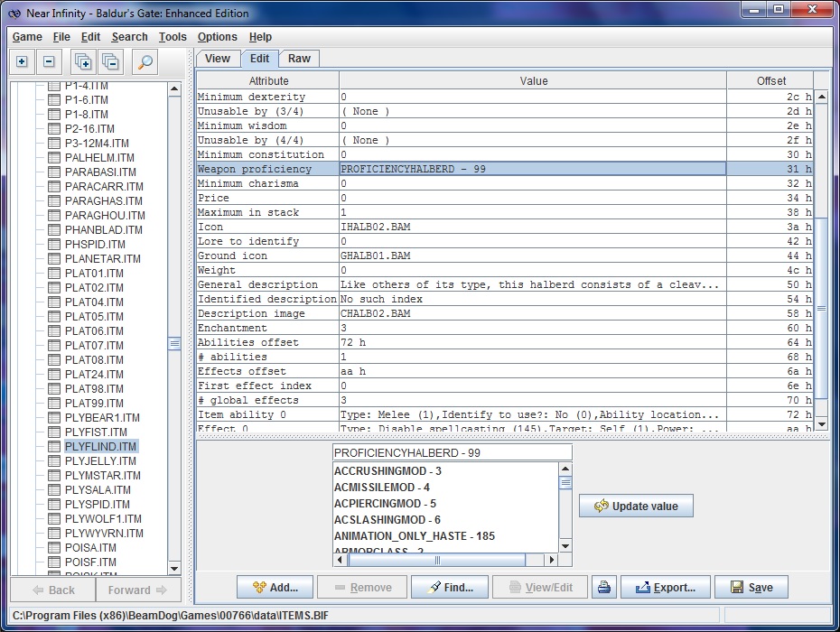
Task: Click the item icon beside PLAT01.ITM
Action: [x=53, y=273]
